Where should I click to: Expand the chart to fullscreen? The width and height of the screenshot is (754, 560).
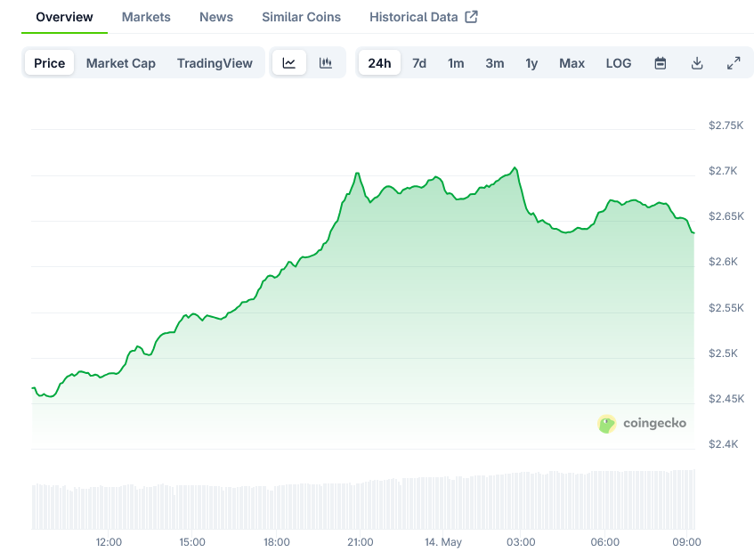pos(734,63)
